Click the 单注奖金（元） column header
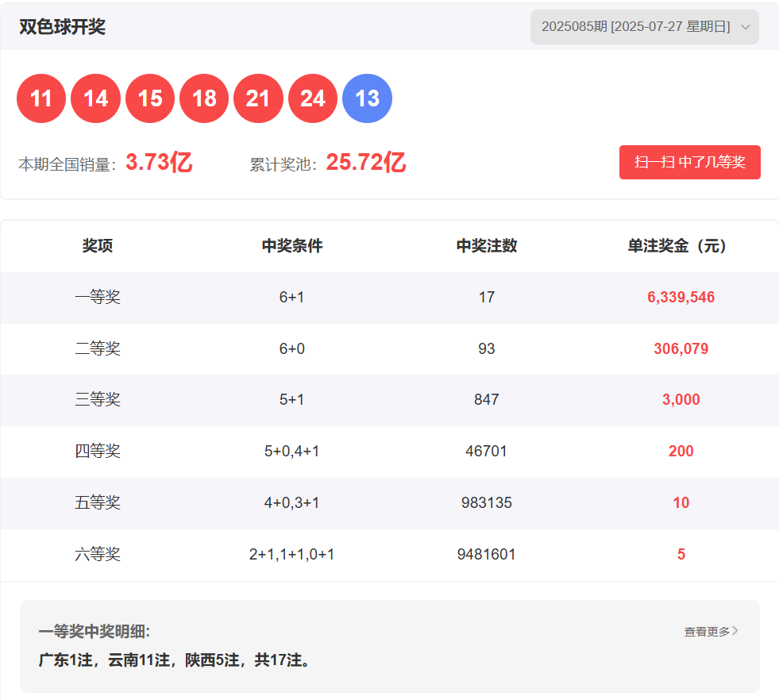 [681, 246]
